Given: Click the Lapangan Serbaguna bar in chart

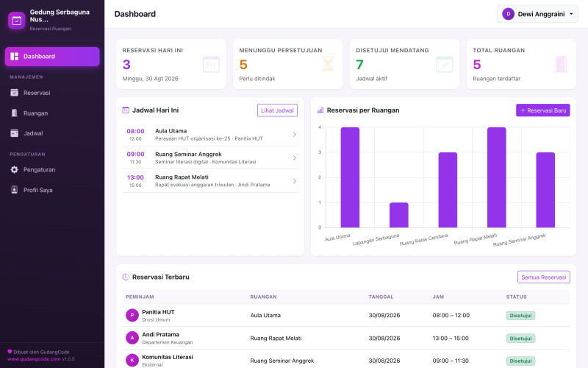Looking at the screenshot, I should (x=399, y=215).
